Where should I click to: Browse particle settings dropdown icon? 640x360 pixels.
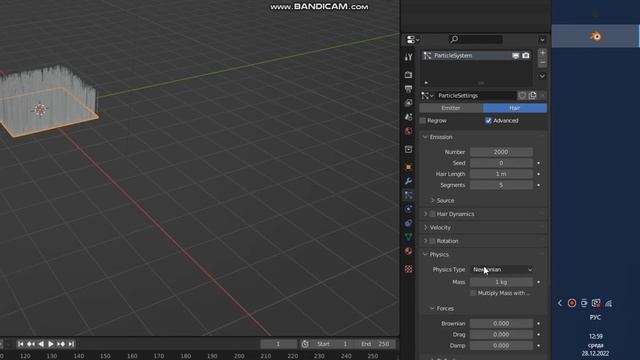coord(427,96)
